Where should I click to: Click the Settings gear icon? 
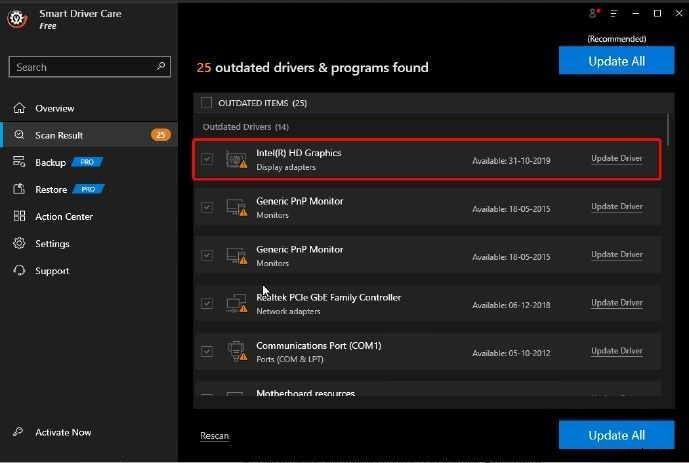click(19, 243)
